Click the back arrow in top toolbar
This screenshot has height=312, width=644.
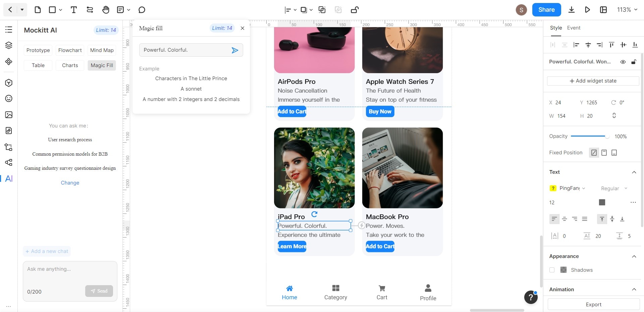(10, 10)
